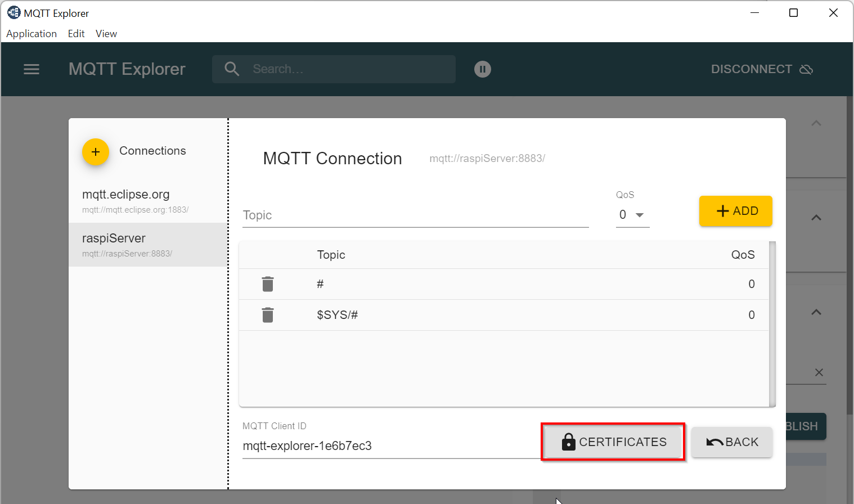Click the QoS column header
854x504 pixels.
pos(743,255)
